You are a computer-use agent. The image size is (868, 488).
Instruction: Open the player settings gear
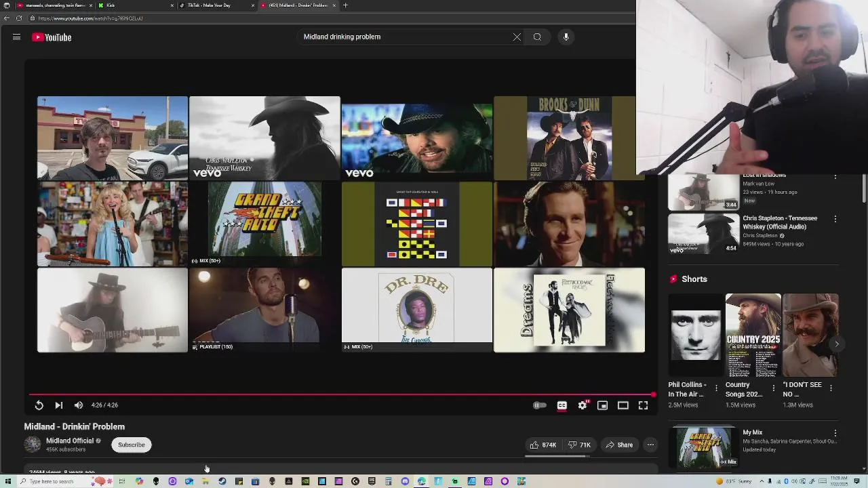point(583,405)
